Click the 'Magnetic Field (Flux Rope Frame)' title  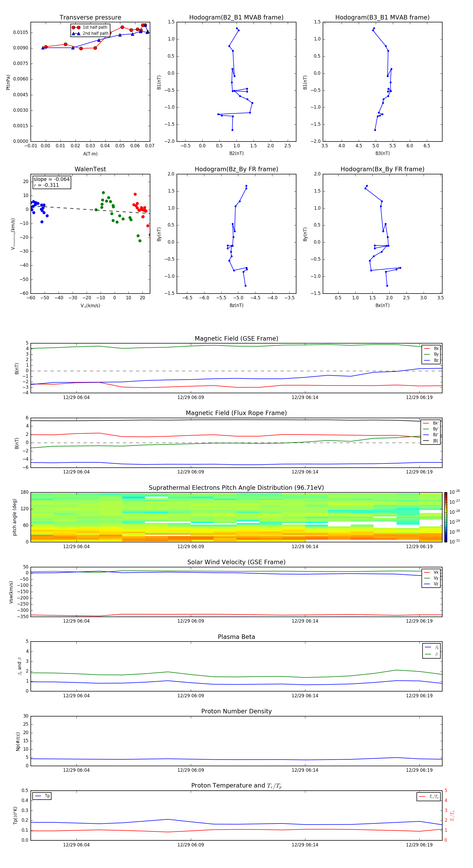pos(236,413)
